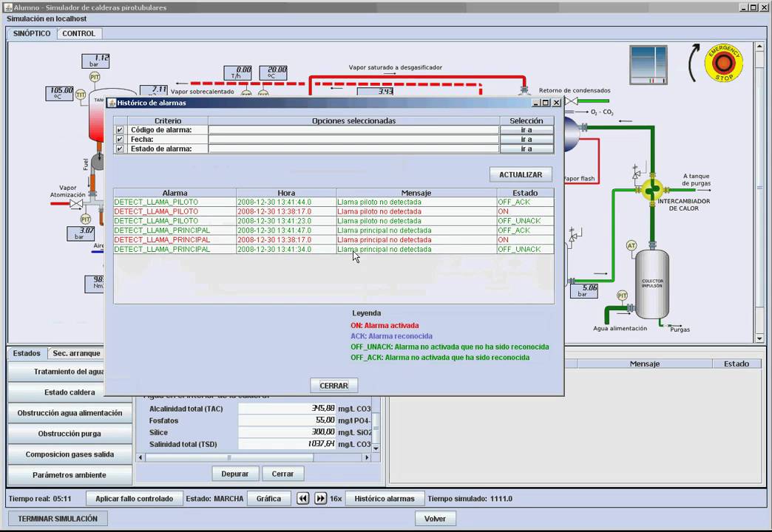Hit the Emergency Stop button

[x=723, y=63]
